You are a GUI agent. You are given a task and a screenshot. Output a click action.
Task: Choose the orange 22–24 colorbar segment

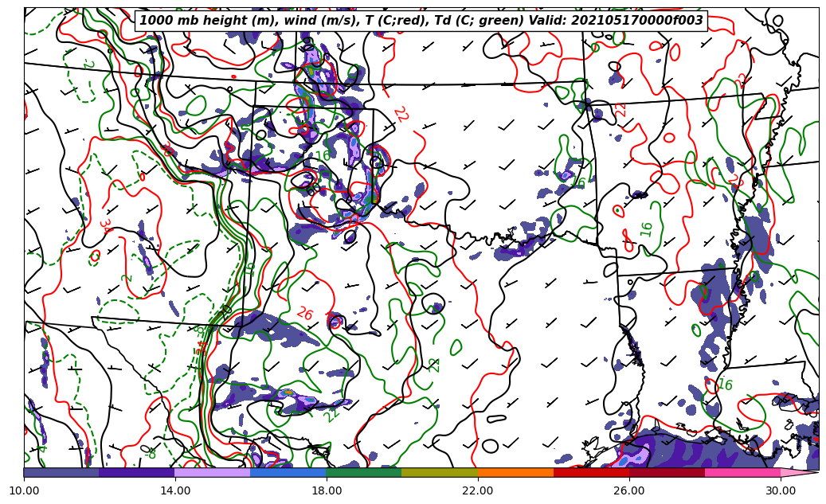point(515,472)
